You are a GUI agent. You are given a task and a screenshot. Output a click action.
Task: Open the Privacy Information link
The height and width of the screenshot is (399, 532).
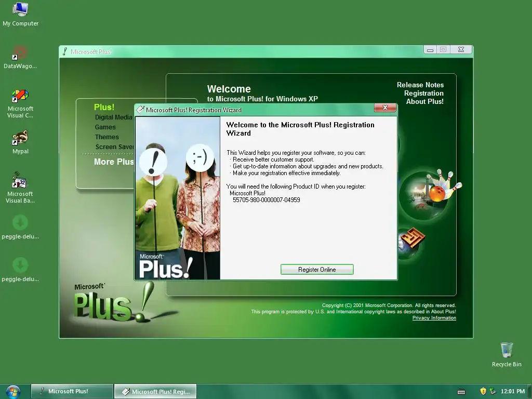(434, 318)
